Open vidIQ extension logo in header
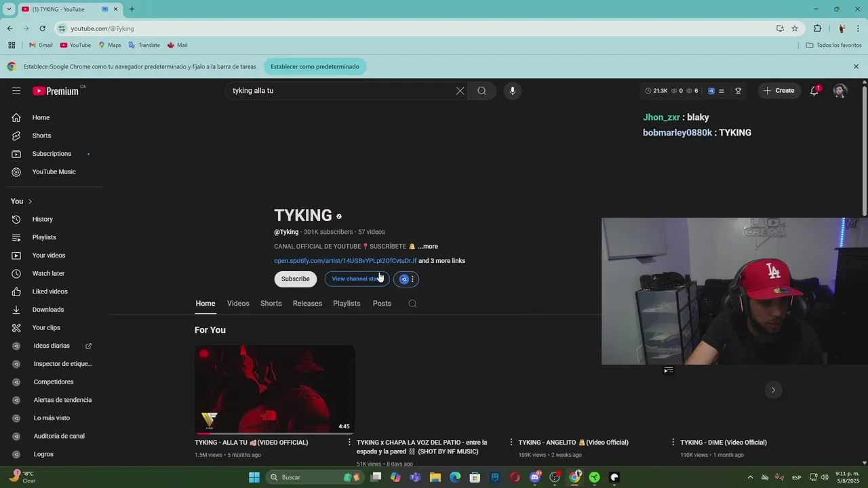This screenshot has height=488, width=868. click(711, 91)
